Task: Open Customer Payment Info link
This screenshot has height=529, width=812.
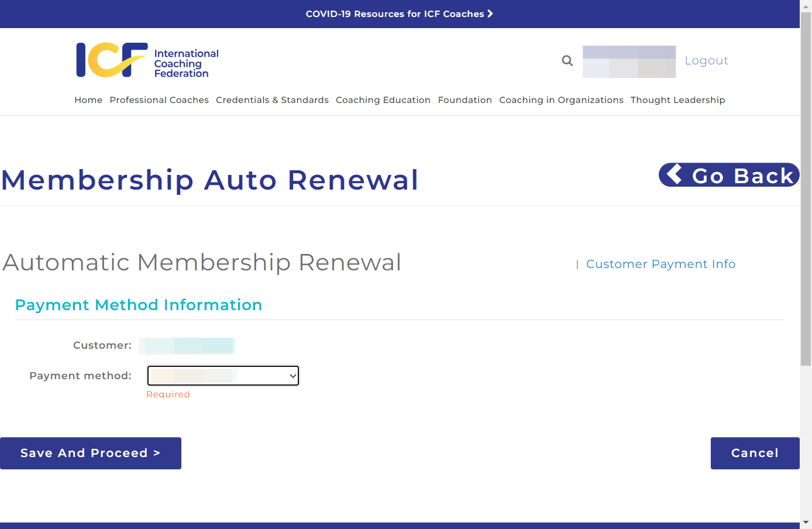Action: [661, 264]
